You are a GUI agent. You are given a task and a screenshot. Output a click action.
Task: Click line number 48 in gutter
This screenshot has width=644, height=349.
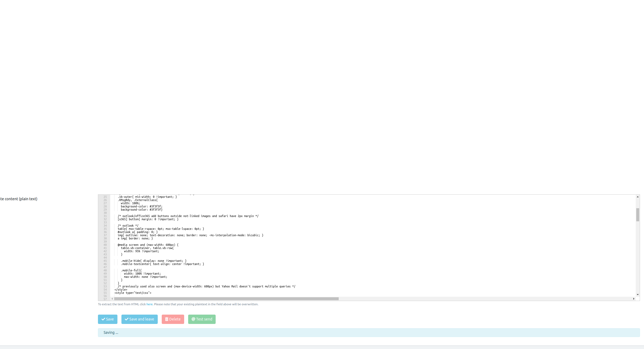click(x=105, y=270)
